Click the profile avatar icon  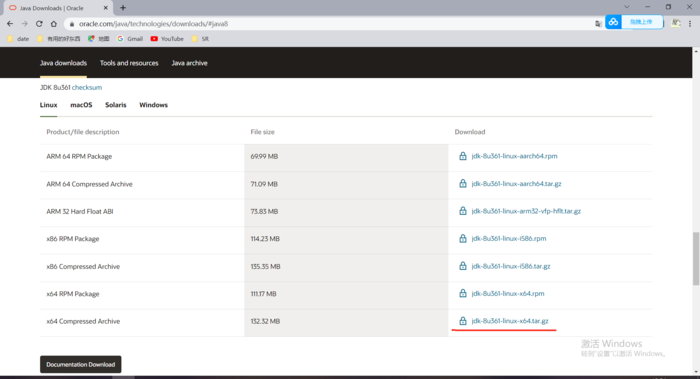coord(676,23)
